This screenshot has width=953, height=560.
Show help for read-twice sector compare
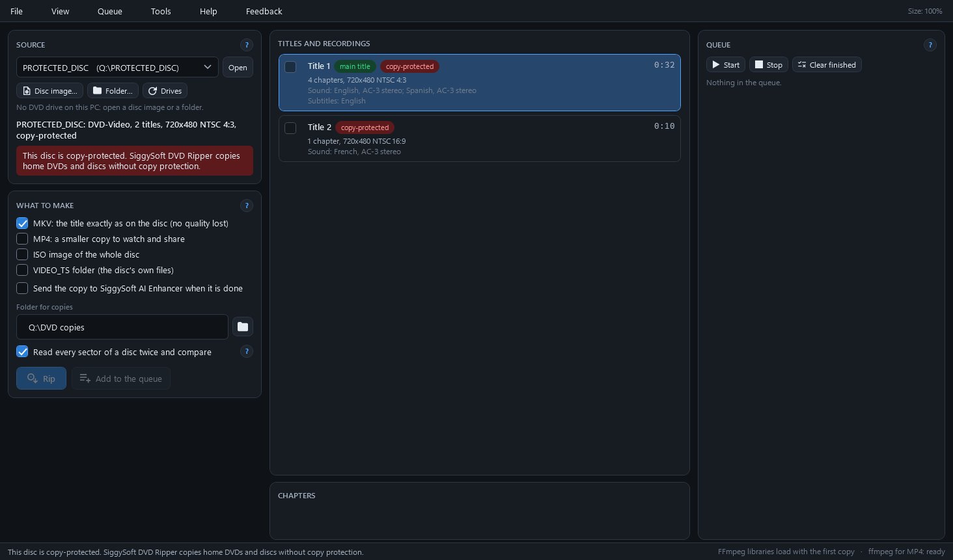coord(247,351)
